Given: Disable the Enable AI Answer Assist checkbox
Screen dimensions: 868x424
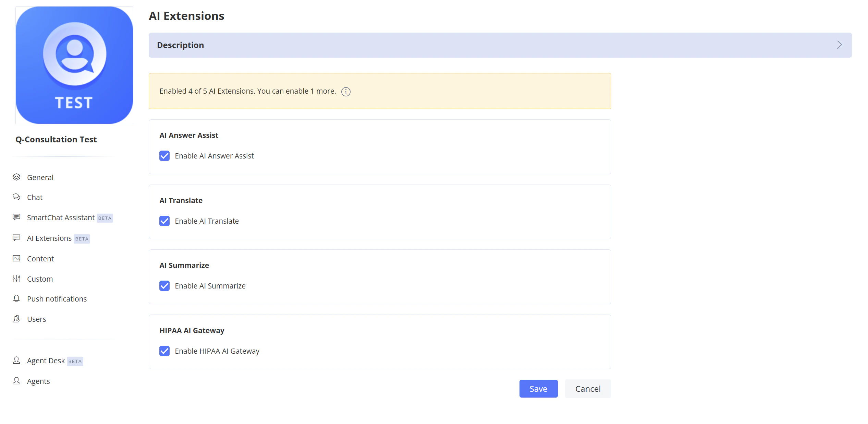Looking at the screenshot, I should pos(164,156).
